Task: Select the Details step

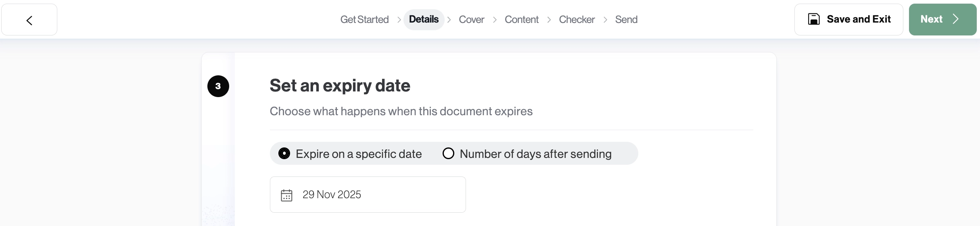Action: pyautogui.click(x=424, y=19)
